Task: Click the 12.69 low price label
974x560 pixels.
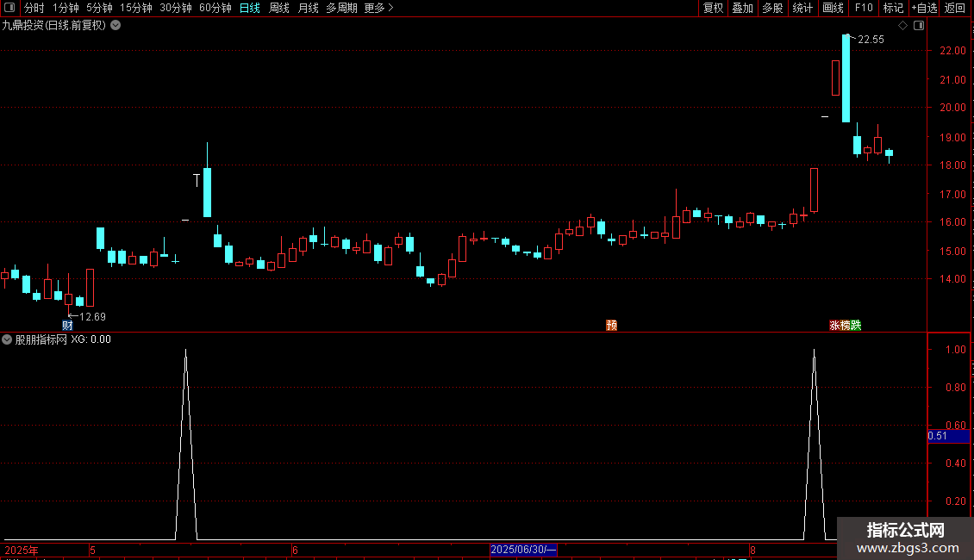Action: coord(92,317)
